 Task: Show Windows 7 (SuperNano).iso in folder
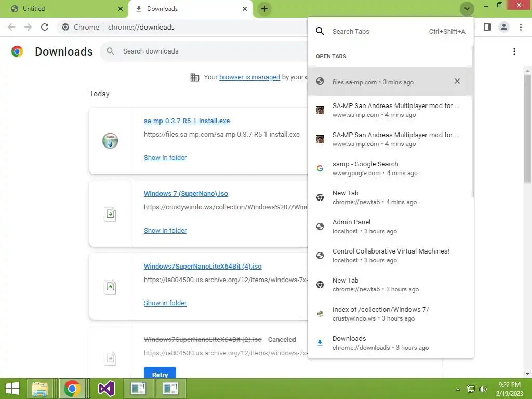tap(165, 230)
